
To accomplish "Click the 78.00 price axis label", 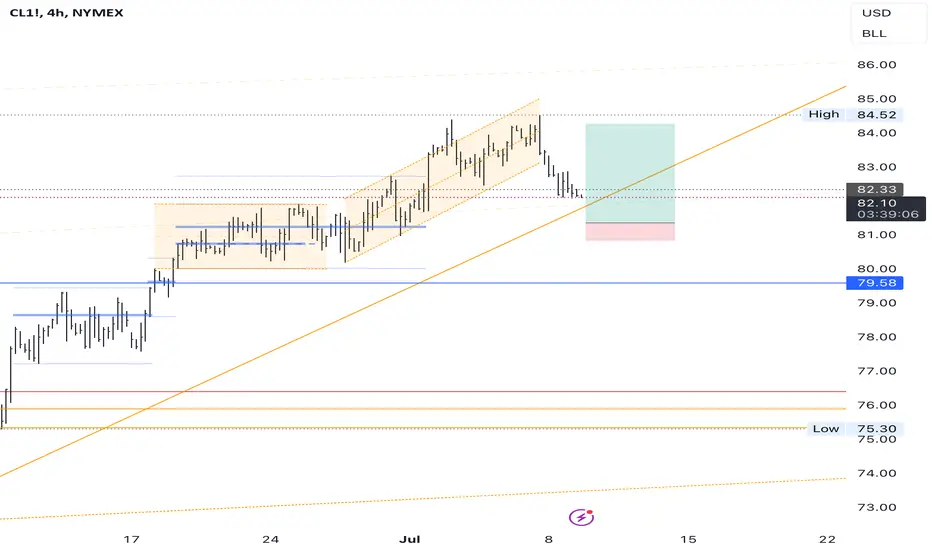I will click(x=876, y=337).
